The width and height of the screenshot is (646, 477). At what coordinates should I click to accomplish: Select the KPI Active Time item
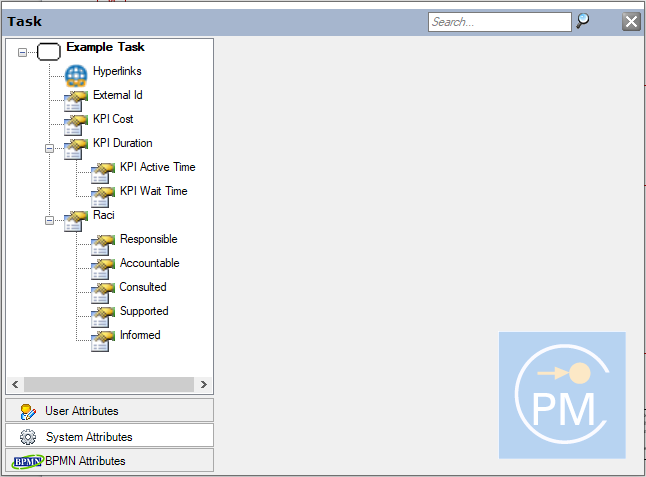pos(158,167)
